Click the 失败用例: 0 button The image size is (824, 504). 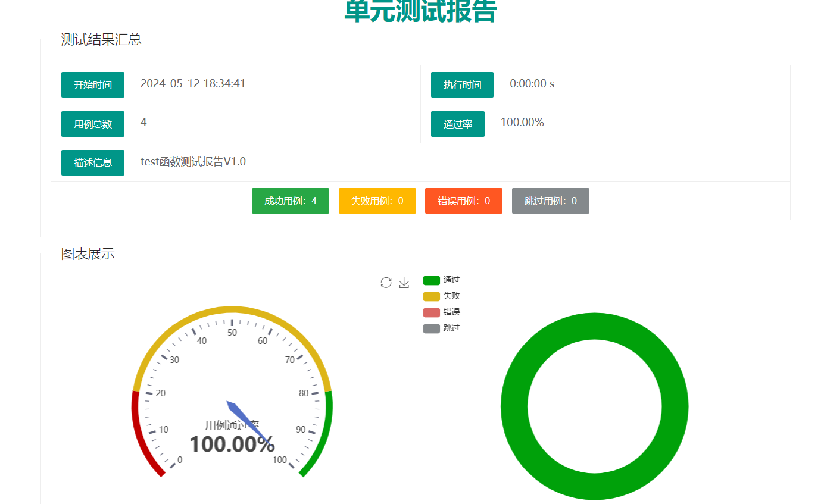coord(377,201)
